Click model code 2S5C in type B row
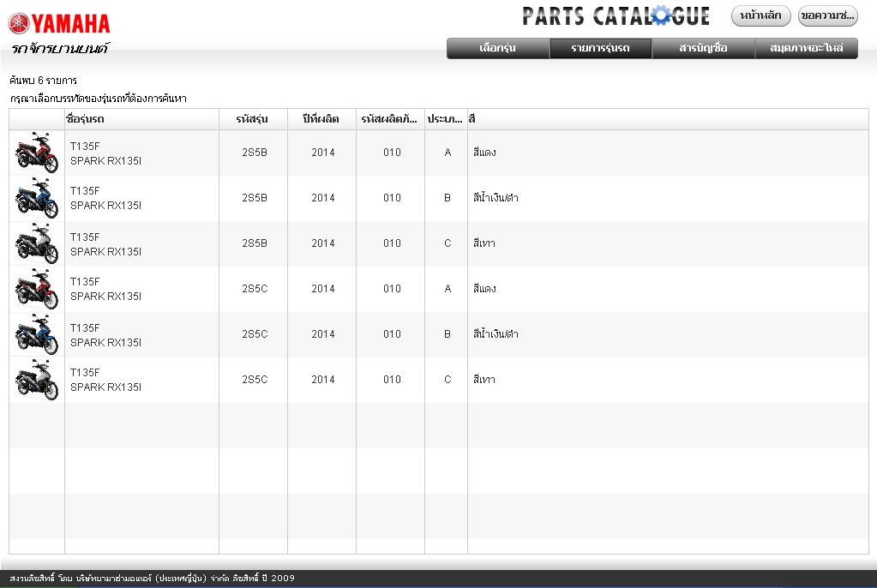Screen dimensions: 877x588 (x=255, y=333)
